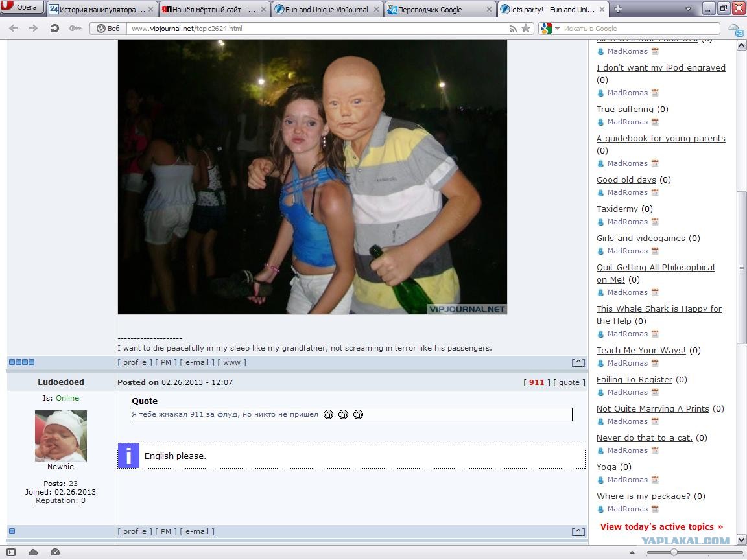Open Ludoedoed post's profile link
This screenshot has width=747, height=560.
click(135, 531)
